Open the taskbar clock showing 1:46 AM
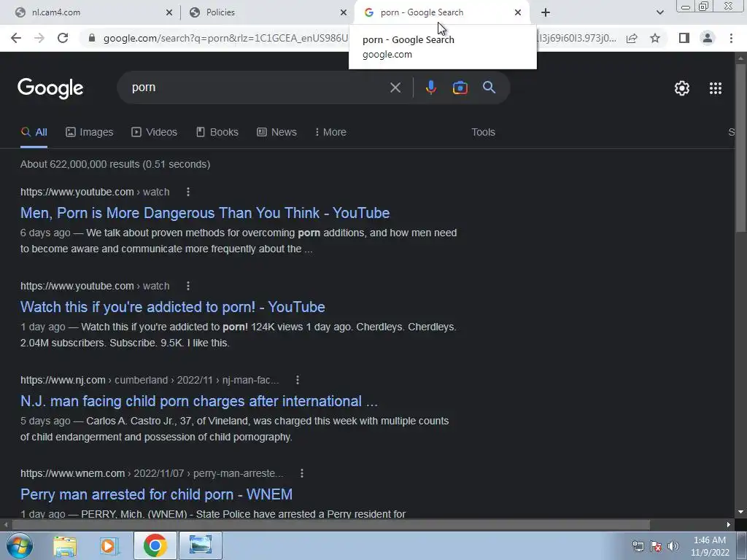 [709, 546]
